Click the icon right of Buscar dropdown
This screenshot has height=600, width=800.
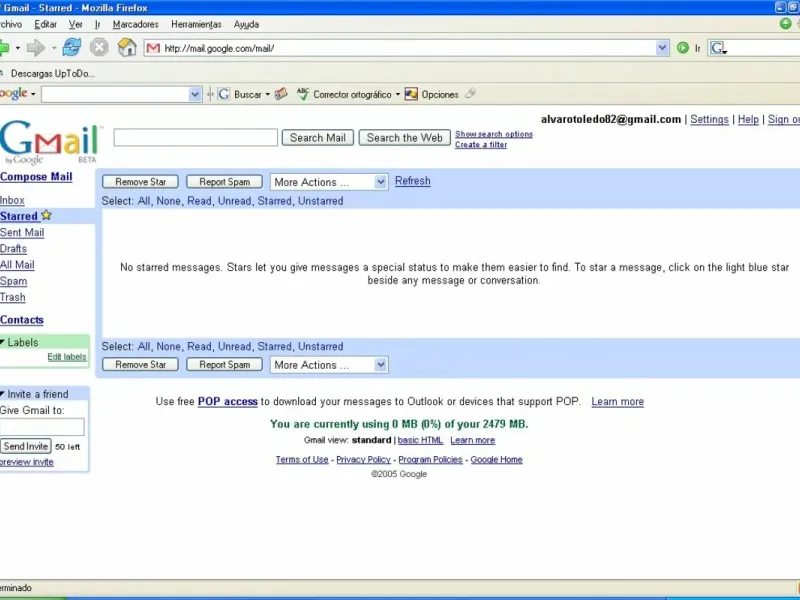coord(281,94)
